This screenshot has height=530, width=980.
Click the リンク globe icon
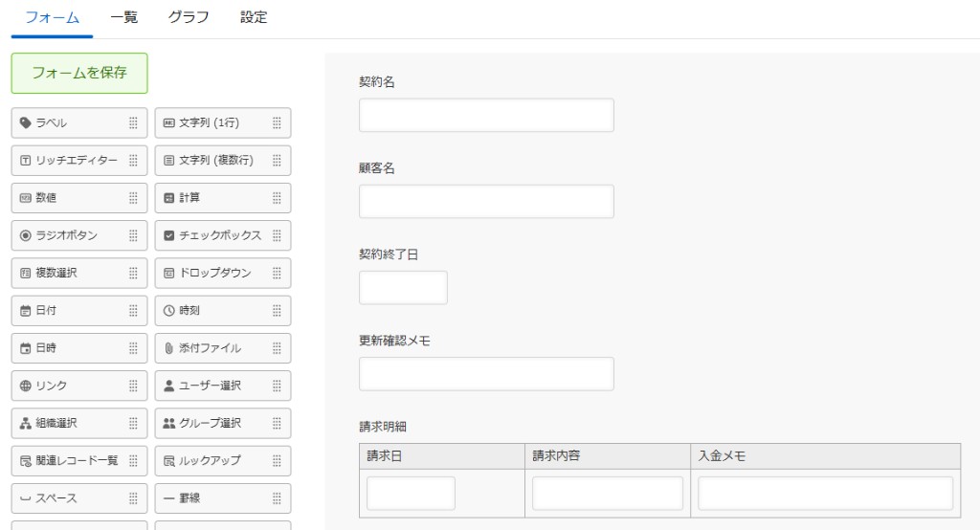(26, 386)
